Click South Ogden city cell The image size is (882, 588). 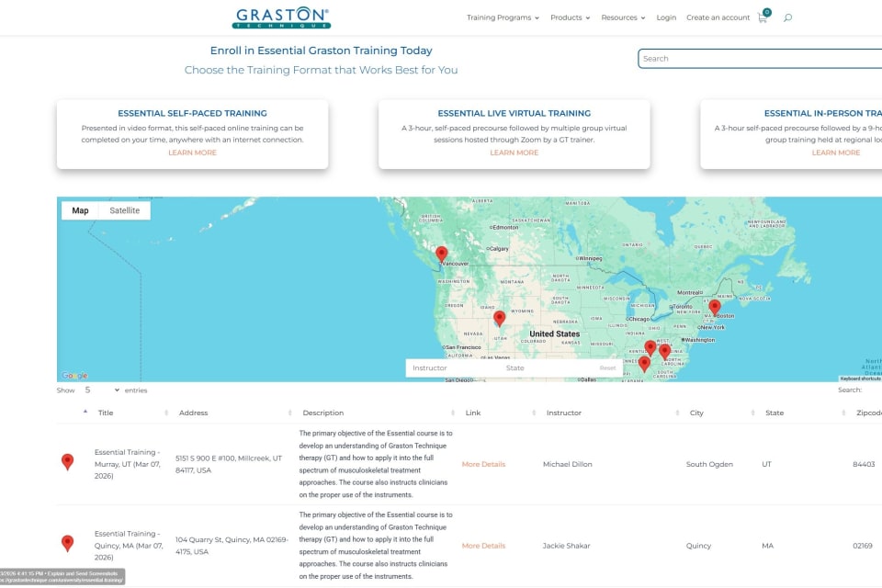coord(709,464)
